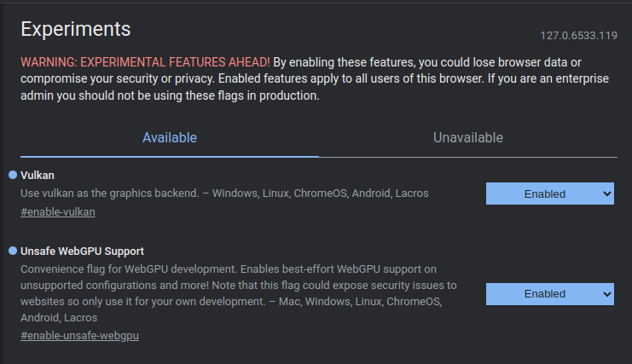
Task: Click the Unsafe WebGPU Support title
Action: [x=82, y=251]
